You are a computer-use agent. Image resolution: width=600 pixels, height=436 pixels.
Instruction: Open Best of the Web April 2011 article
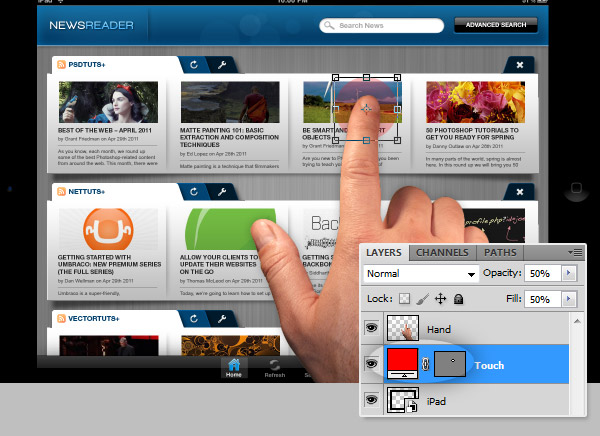tap(105, 131)
